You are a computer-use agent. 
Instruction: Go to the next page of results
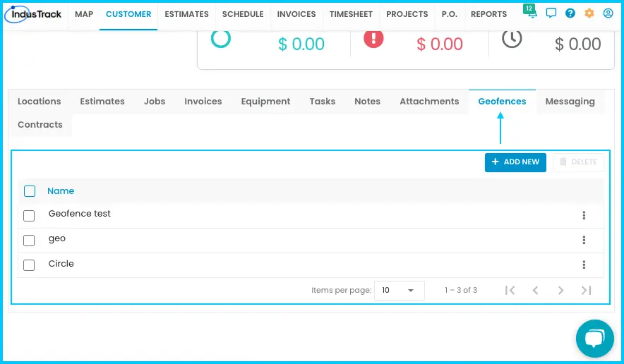560,291
